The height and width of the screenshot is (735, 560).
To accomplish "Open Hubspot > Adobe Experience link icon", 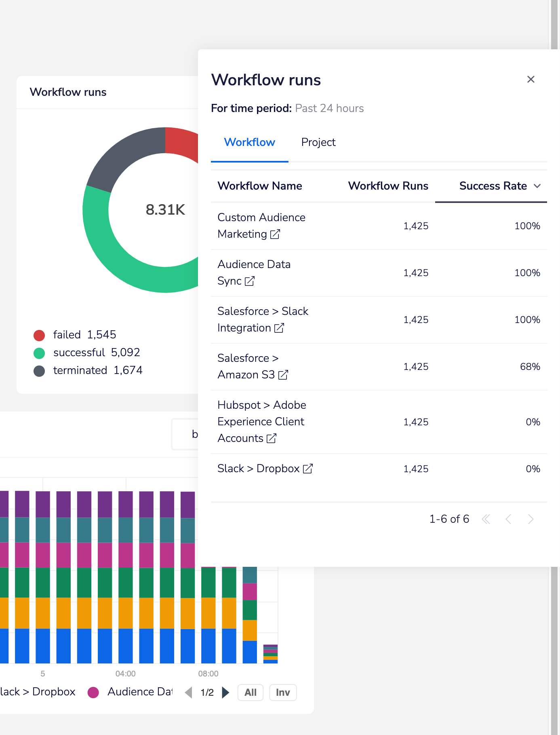I will pyautogui.click(x=272, y=438).
